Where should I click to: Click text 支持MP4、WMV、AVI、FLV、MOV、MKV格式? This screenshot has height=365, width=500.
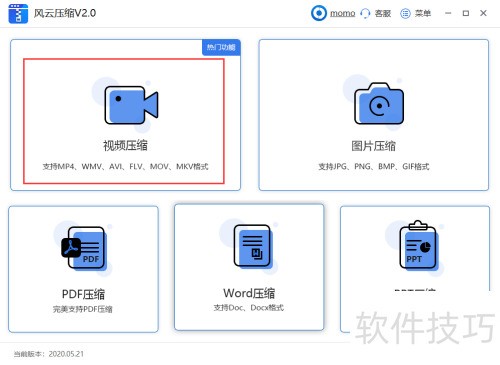tap(125, 166)
